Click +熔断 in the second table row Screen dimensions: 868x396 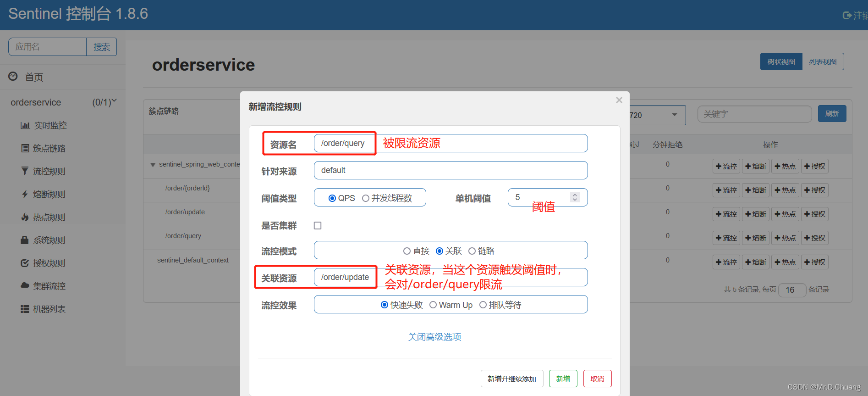(x=756, y=190)
